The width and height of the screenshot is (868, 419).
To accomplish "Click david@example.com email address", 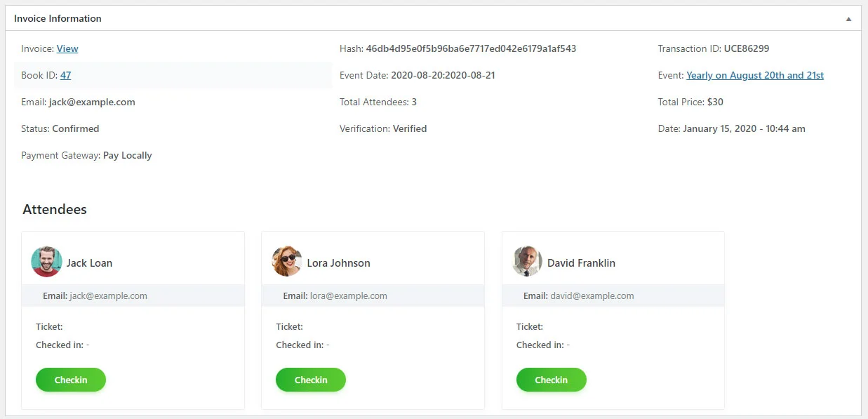I will pyautogui.click(x=592, y=296).
